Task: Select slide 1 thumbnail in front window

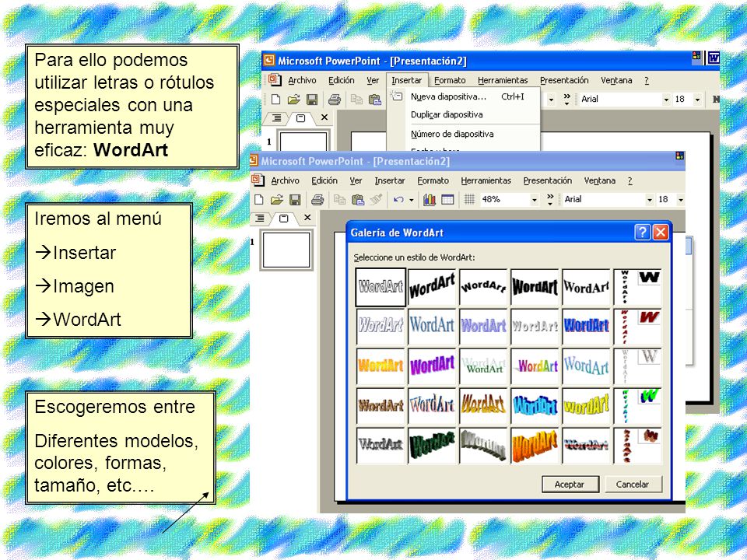Action: 286,250
